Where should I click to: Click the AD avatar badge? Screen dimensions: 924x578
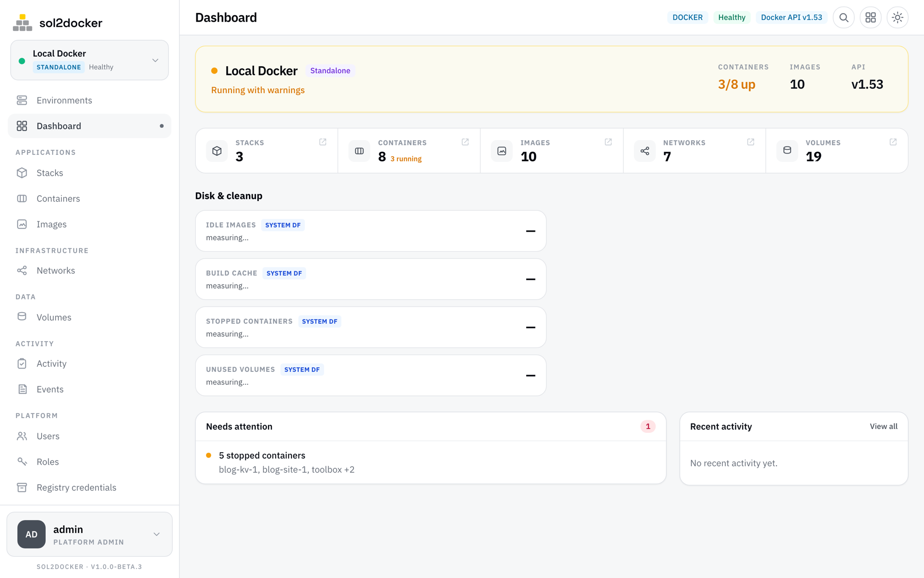click(31, 534)
